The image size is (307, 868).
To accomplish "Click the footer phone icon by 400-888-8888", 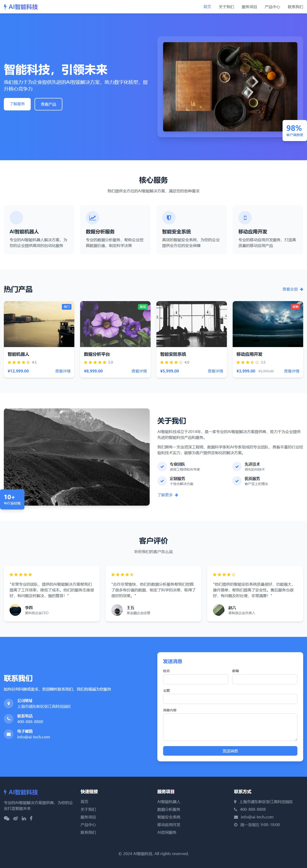I will click(x=236, y=809).
